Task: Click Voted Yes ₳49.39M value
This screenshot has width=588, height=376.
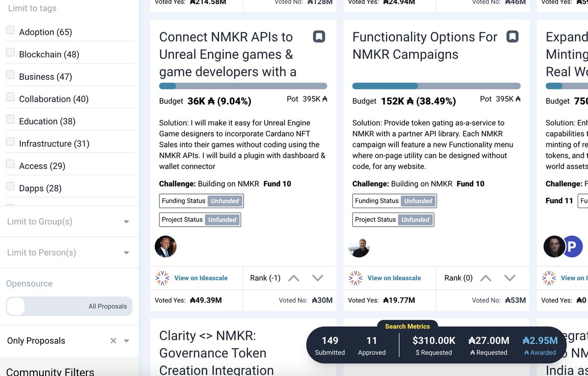Action: click(x=206, y=300)
